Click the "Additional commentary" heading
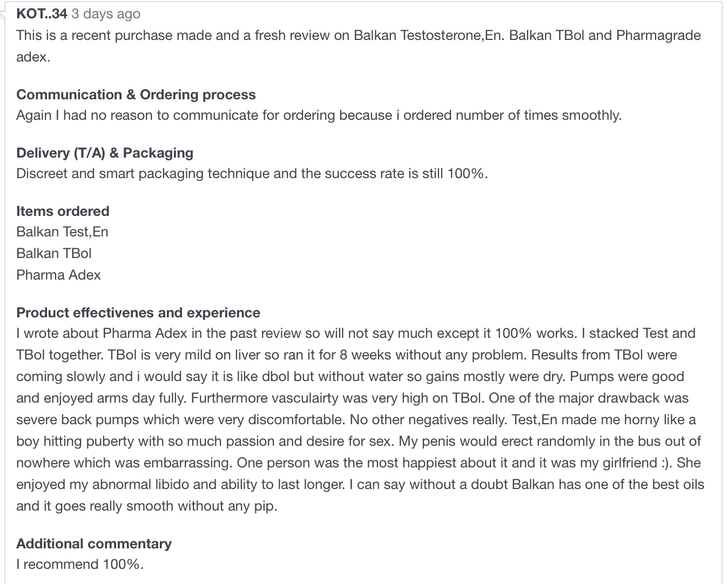728x584 pixels. pos(94,544)
